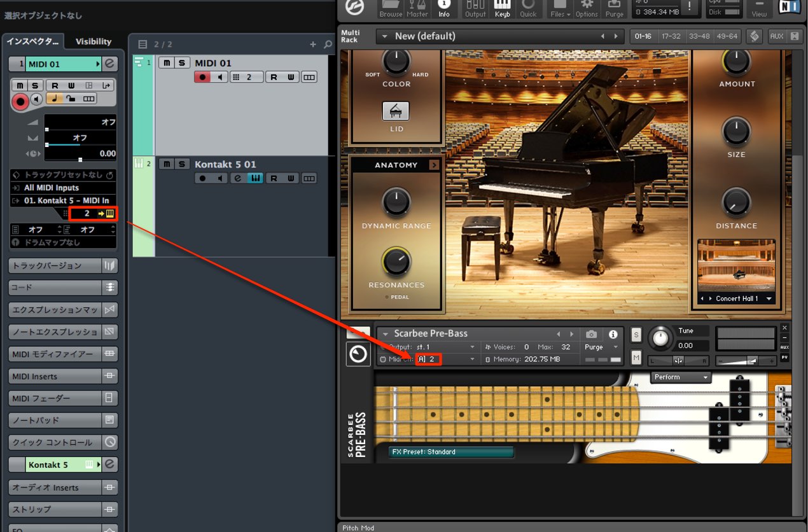The height and width of the screenshot is (532, 808).
Task: Solo the Scarbee Pre-Bass instrument
Action: tap(636, 334)
